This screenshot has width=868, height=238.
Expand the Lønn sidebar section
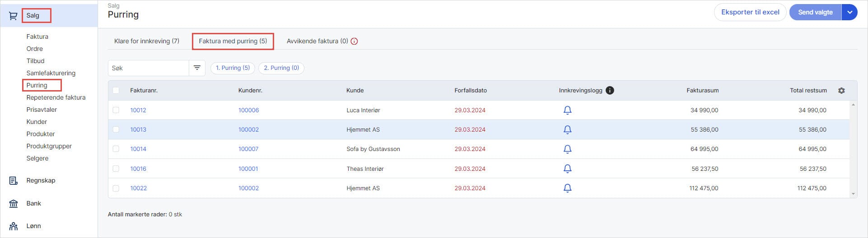coord(33,226)
